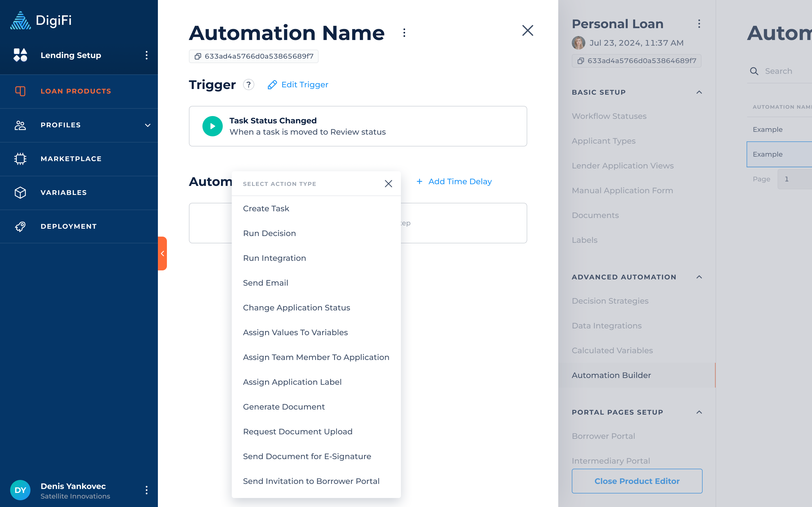Collapse sidebar with orange arrow tab
The height and width of the screenshot is (507, 812).
pos(162,253)
